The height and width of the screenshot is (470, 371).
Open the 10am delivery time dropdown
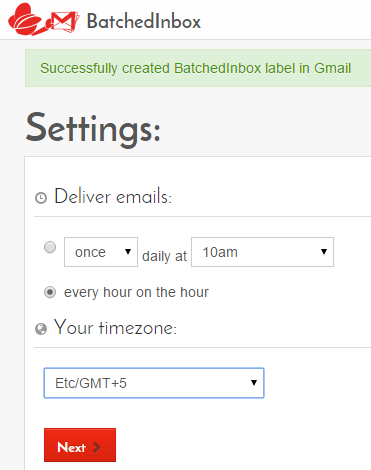pos(262,252)
